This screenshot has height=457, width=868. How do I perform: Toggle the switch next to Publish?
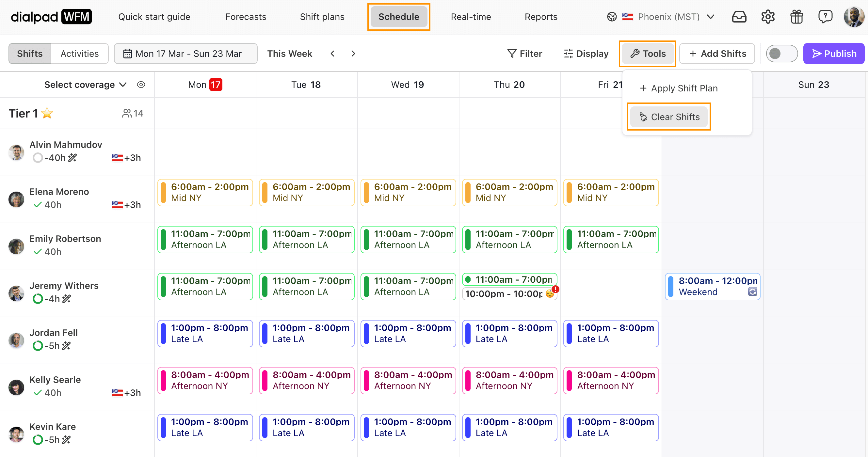(781, 54)
